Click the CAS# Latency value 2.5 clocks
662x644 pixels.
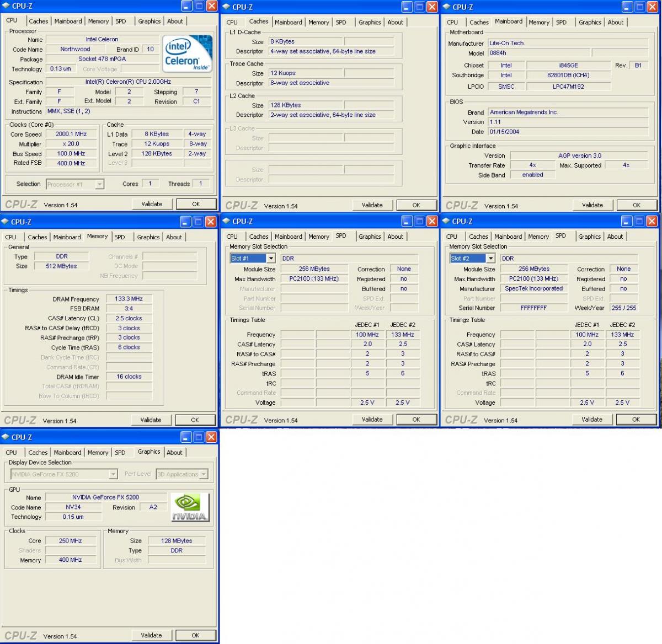click(x=129, y=318)
